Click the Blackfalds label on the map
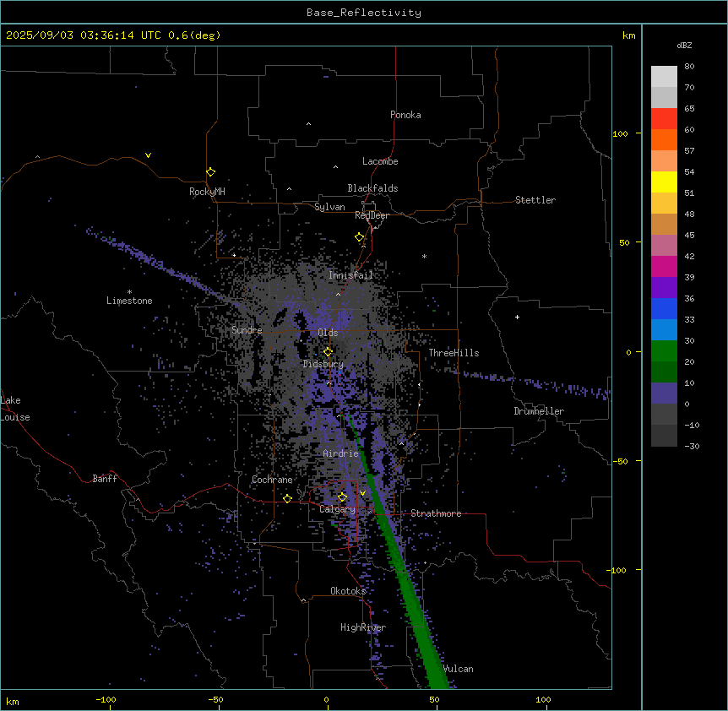 [372, 188]
